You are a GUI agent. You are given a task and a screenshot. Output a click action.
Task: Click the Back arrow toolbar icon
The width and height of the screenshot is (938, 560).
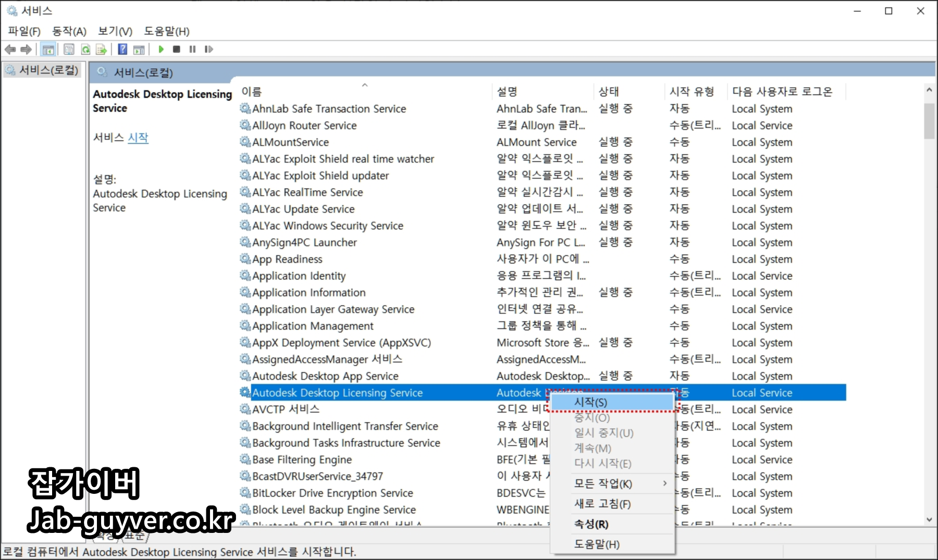10,49
